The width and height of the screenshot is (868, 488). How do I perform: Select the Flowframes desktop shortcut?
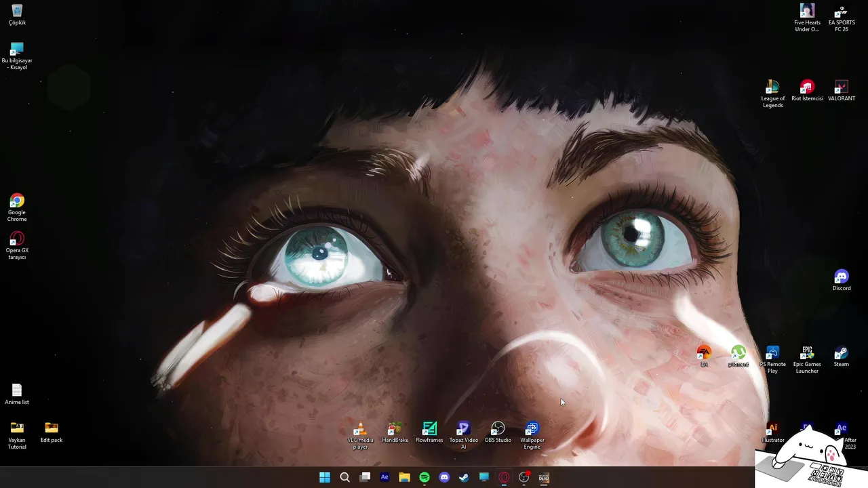(429, 432)
